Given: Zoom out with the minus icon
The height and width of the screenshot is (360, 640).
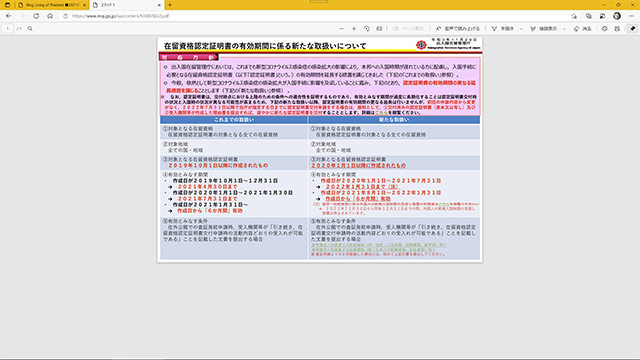Looking at the screenshot, I should [342, 29].
